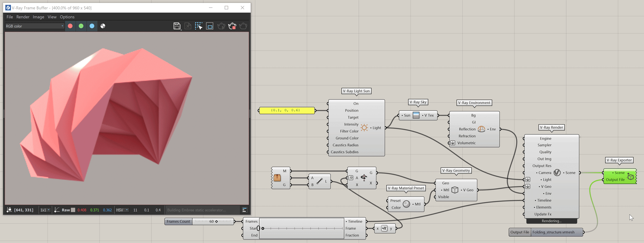Click the box icon in V-Ray Exporter node

coord(630,176)
